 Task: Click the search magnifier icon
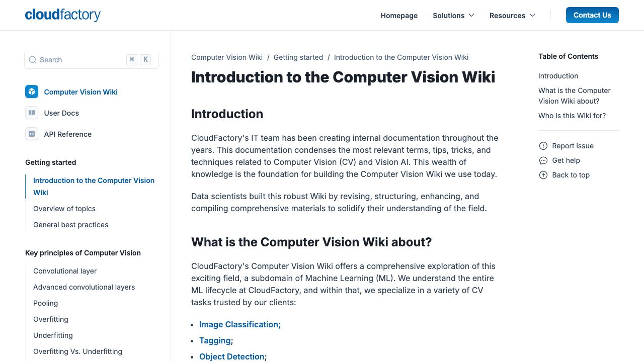pos(33,60)
